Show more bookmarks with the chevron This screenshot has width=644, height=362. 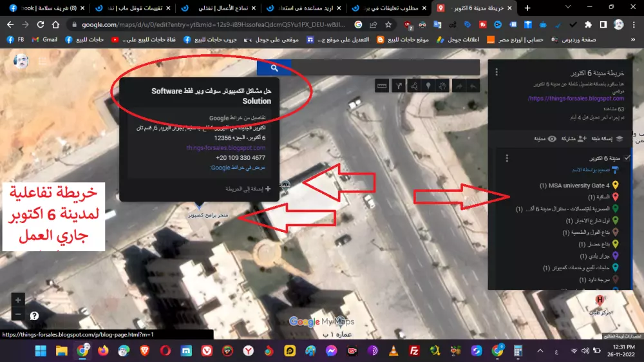[633, 40]
